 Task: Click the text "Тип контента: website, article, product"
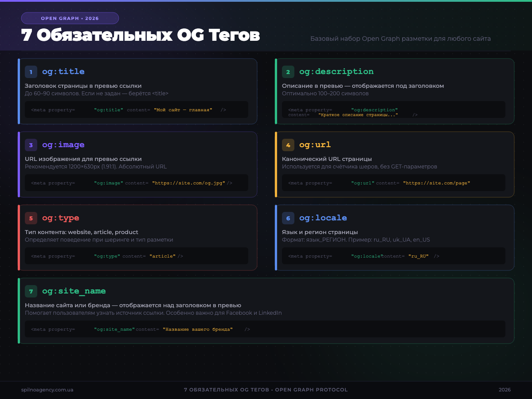pyautogui.click(x=82, y=232)
